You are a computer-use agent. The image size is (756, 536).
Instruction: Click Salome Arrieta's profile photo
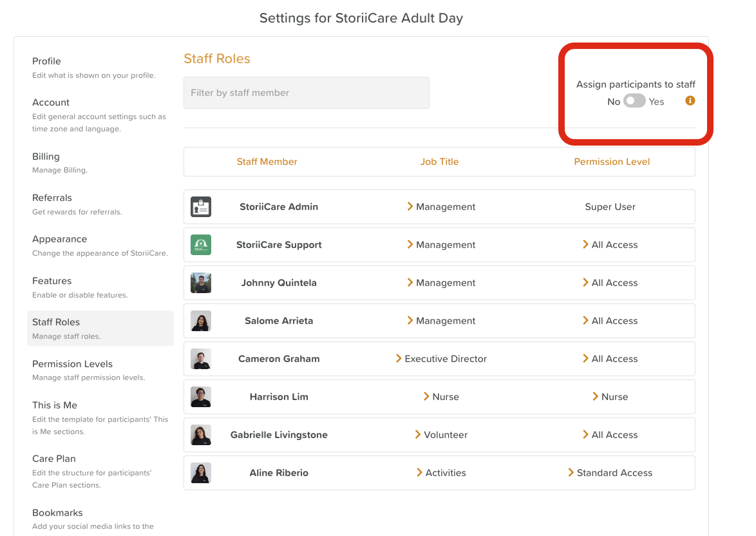coord(201,321)
